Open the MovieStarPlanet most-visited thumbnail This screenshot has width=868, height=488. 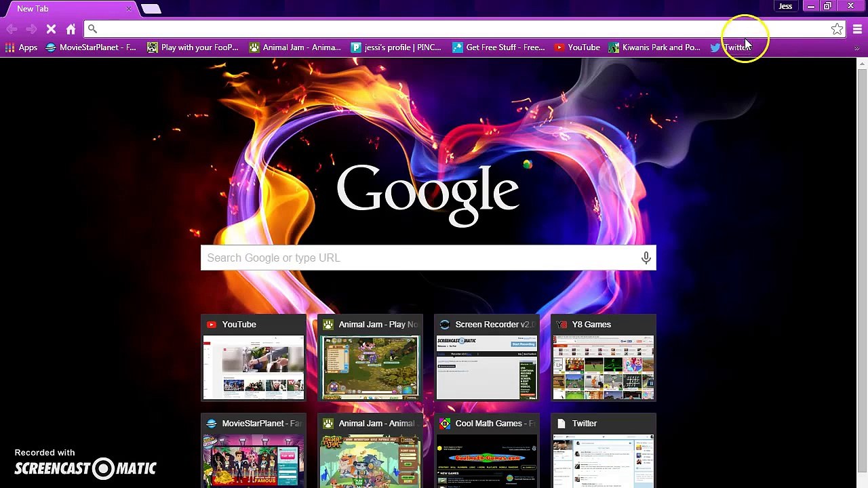[x=254, y=451]
